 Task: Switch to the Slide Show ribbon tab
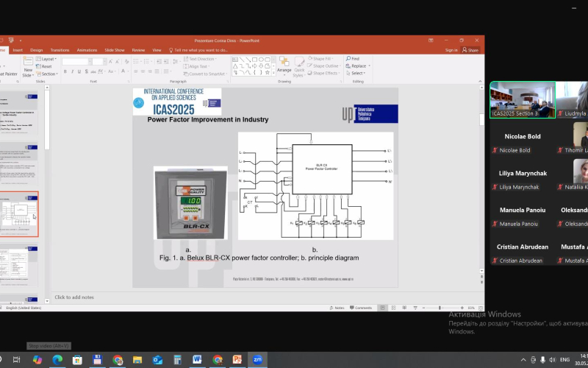click(115, 50)
